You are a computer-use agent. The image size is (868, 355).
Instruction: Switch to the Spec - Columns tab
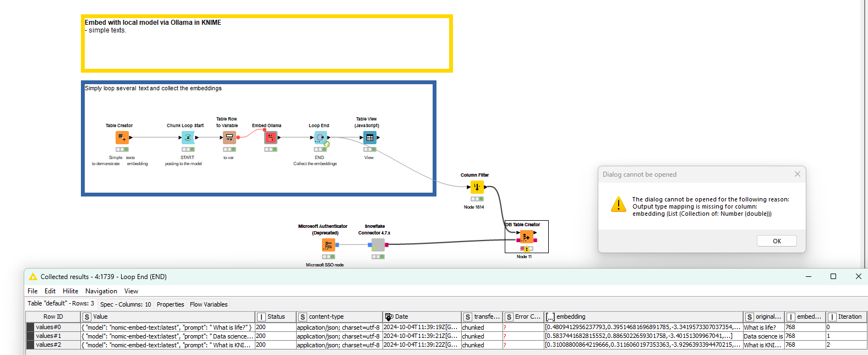125,304
